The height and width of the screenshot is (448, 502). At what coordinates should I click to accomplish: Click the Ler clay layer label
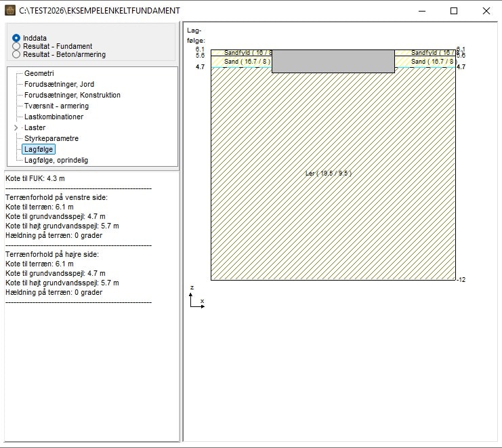329,174
